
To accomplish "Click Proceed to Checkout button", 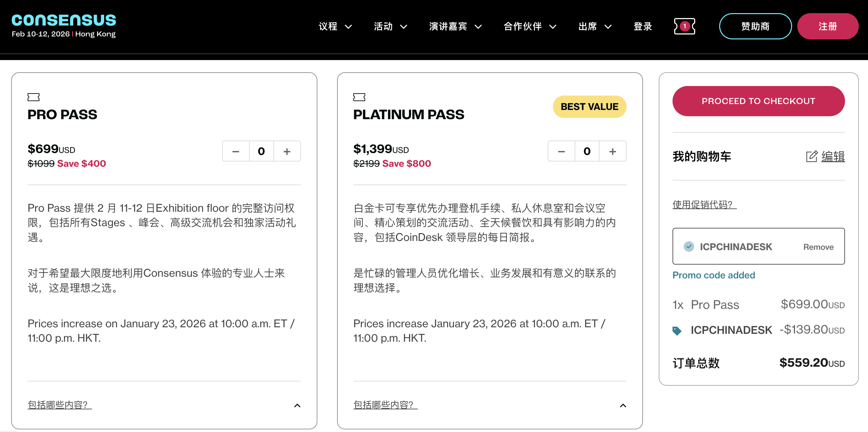I will 758,101.
